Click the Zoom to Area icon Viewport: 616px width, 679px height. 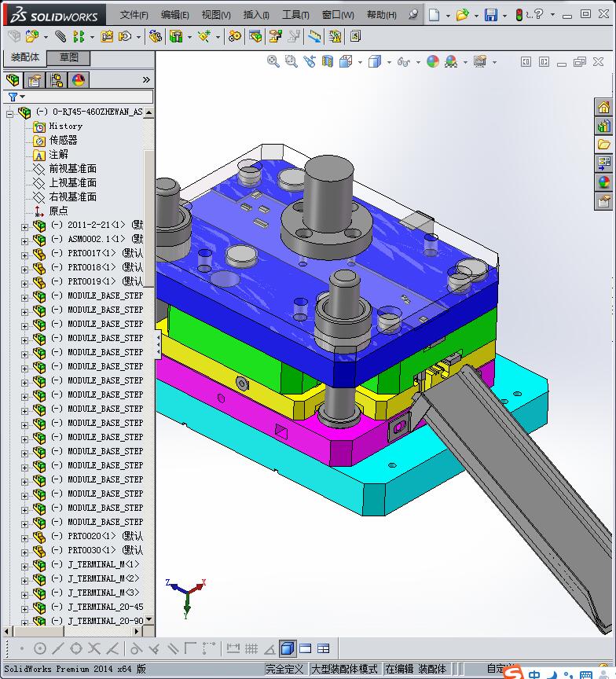click(x=291, y=61)
